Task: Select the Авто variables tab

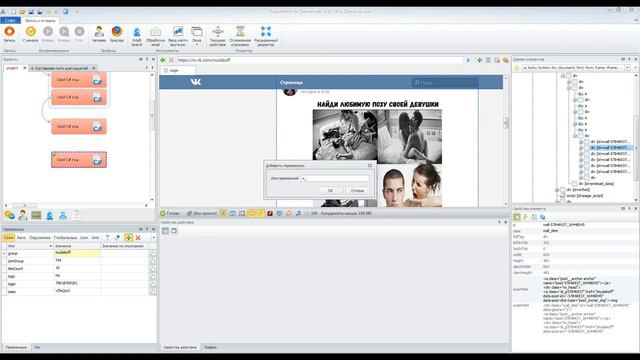Action: [21, 238]
